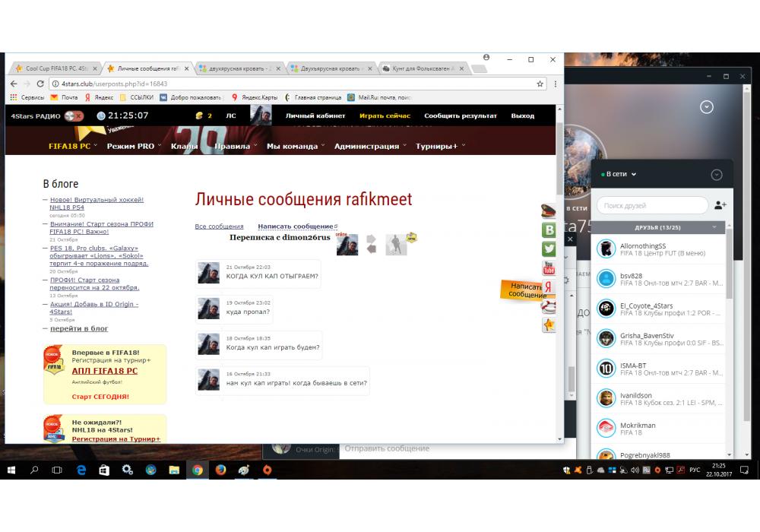760x532 pixels.
Task: Click the 'Все сообщения' link
Action: [219, 226]
